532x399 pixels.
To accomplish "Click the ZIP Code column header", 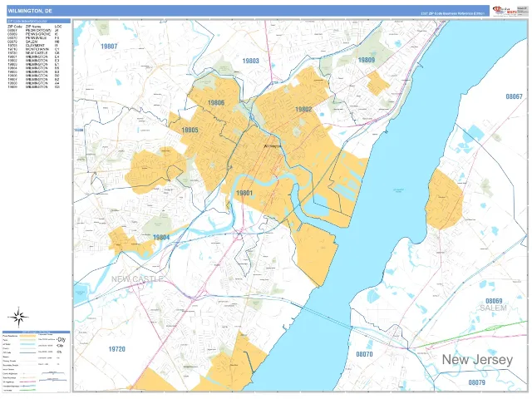I will (15, 27).
